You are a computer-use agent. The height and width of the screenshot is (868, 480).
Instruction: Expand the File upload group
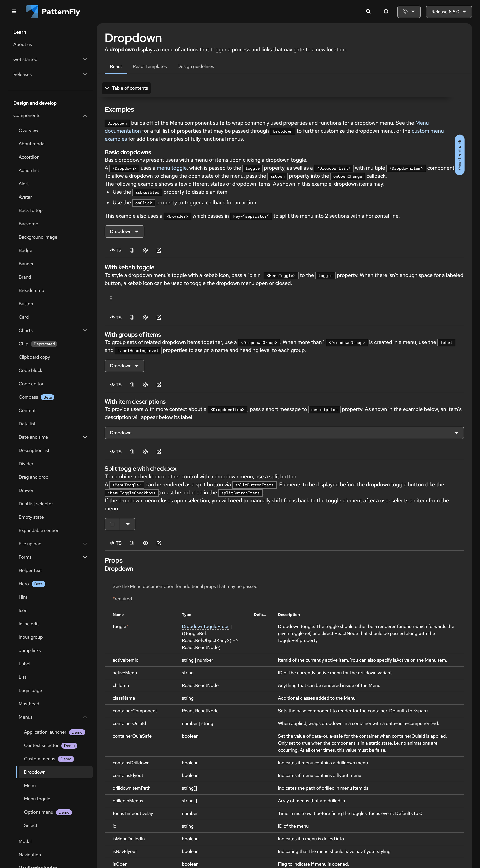pyautogui.click(x=53, y=543)
